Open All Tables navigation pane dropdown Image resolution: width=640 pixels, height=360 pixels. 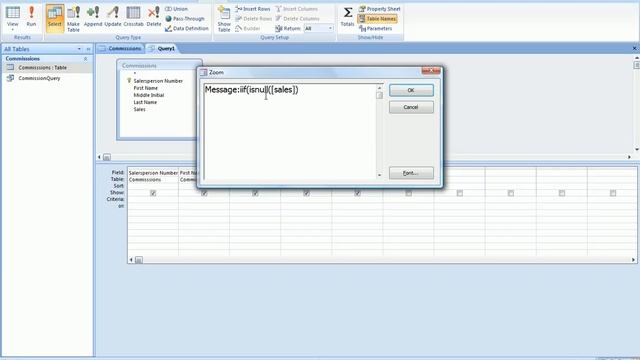tap(79, 49)
